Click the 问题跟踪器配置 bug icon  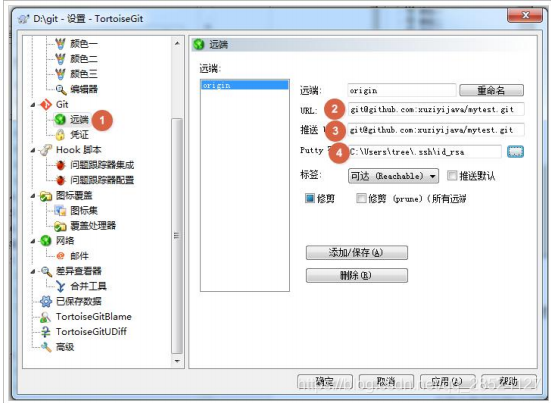click(x=61, y=180)
